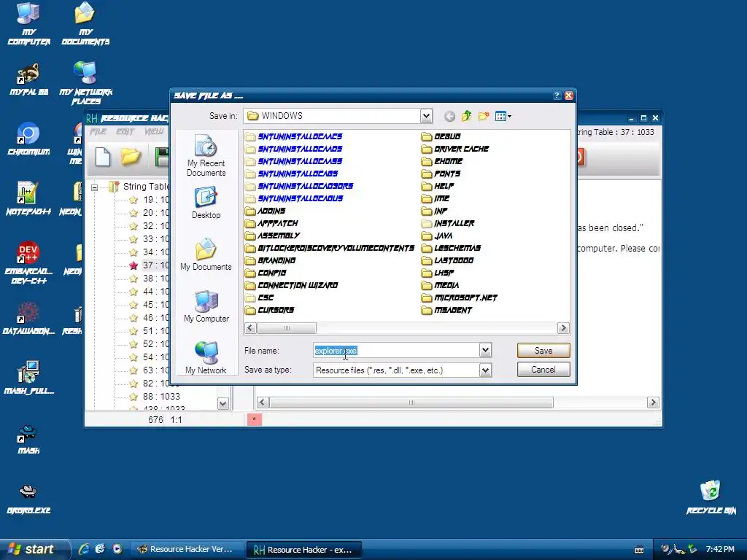Click the dialog help question mark button

(557, 96)
